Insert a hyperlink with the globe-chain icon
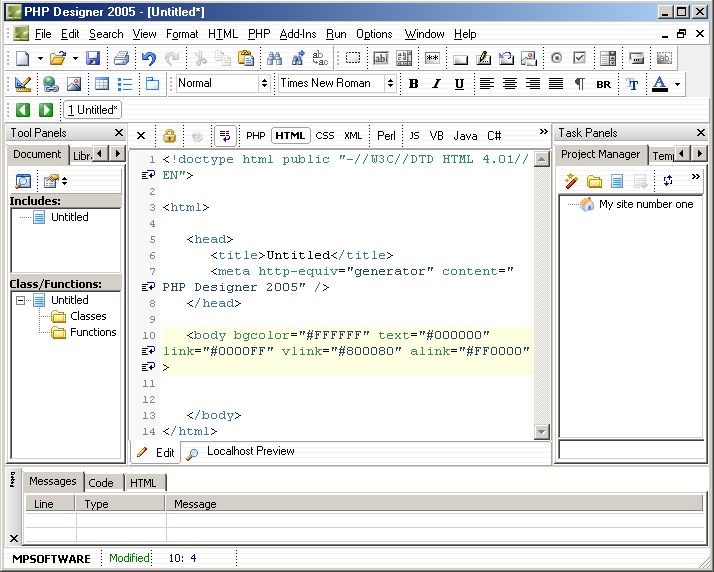This screenshot has width=714, height=572. pos(51,84)
